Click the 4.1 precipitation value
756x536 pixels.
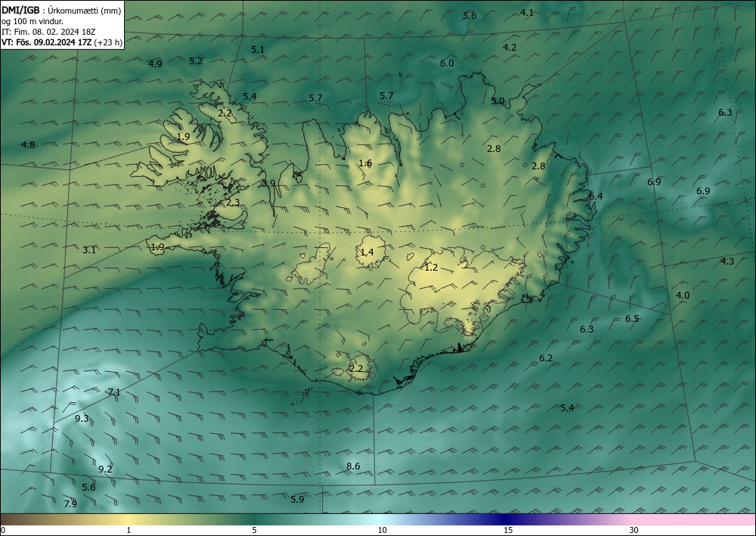point(527,13)
